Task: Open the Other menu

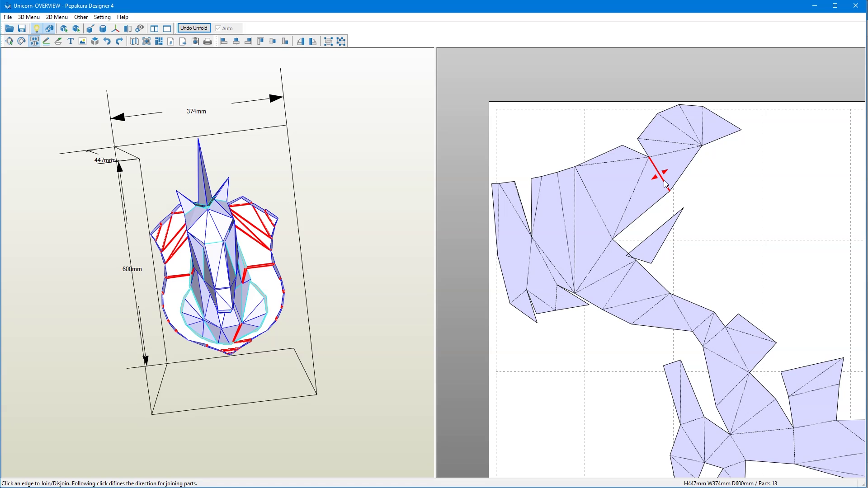Action: (x=80, y=17)
